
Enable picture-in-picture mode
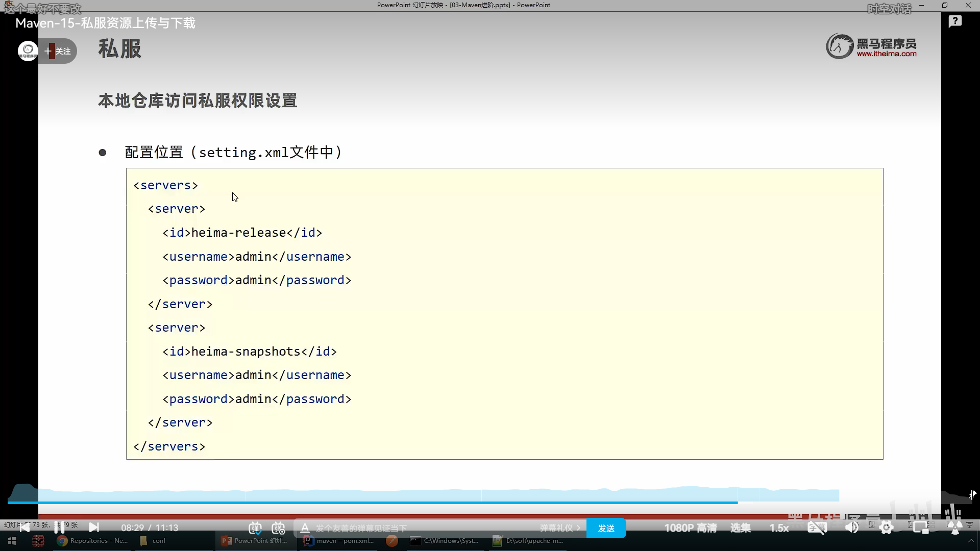point(921,528)
